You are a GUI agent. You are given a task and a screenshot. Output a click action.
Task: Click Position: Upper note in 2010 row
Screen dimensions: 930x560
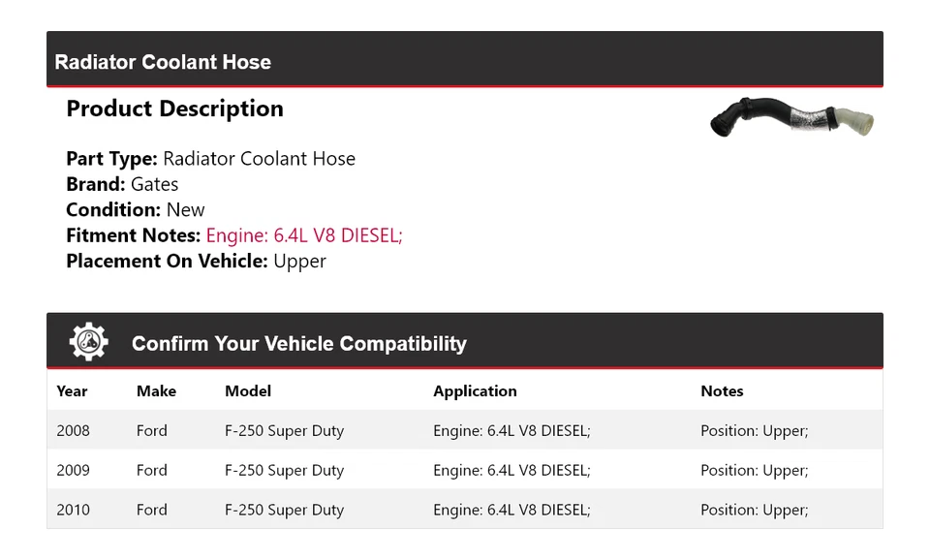coord(754,510)
